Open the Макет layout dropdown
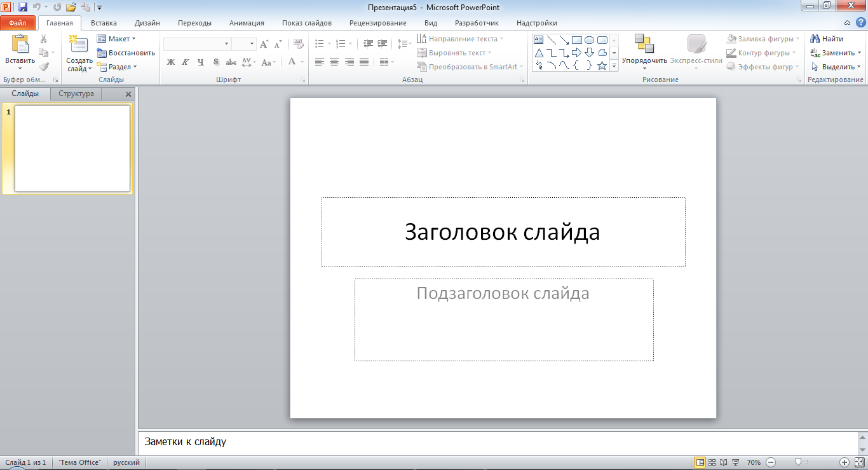 pyautogui.click(x=117, y=39)
